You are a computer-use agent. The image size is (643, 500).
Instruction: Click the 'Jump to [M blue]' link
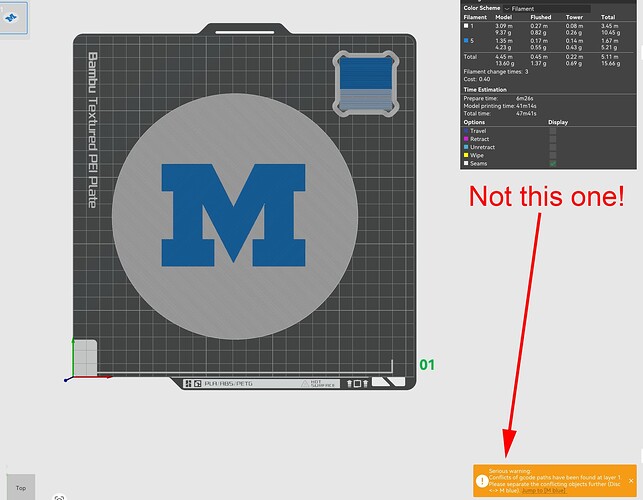pos(544,491)
